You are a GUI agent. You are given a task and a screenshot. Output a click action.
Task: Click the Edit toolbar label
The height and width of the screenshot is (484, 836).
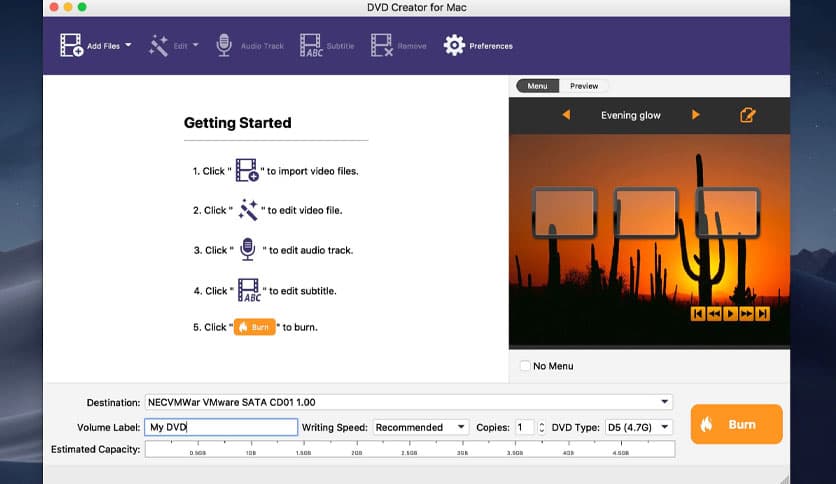click(x=180, y=46)
